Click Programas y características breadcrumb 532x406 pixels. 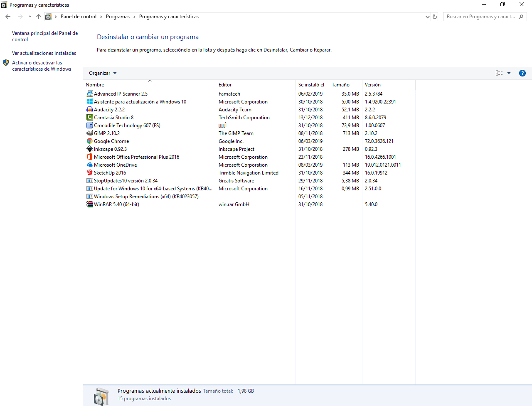[x=169, y=17]
